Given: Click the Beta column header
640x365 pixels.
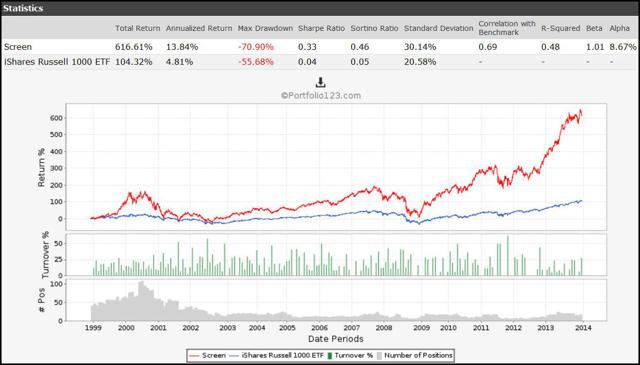Looking at the screenshot, I should (594, 29).
